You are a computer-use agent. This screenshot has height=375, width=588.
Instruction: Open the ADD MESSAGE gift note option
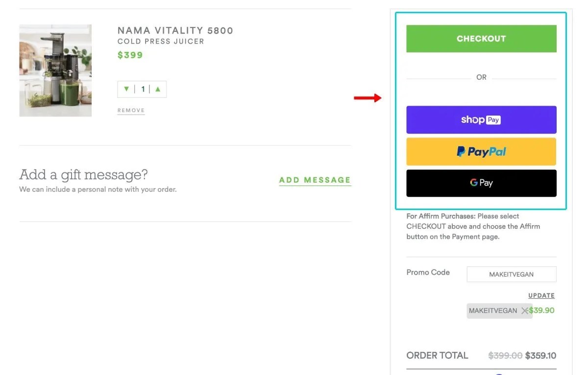click(x=315, y=180)
